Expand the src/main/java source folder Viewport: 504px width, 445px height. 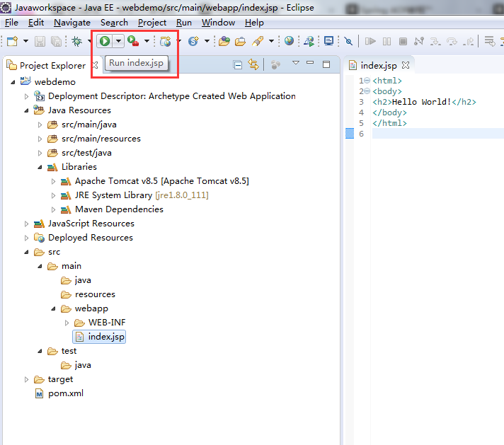pos(40,125)
